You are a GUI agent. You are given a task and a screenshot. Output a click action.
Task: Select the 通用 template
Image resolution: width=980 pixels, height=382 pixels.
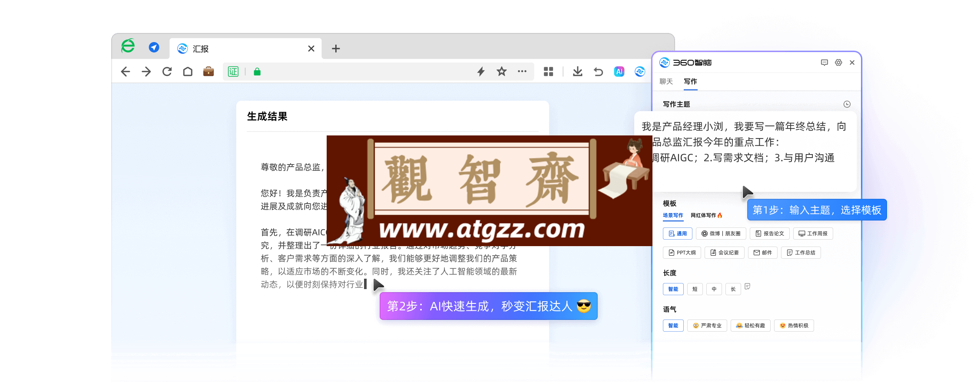(x=678, y=234)
